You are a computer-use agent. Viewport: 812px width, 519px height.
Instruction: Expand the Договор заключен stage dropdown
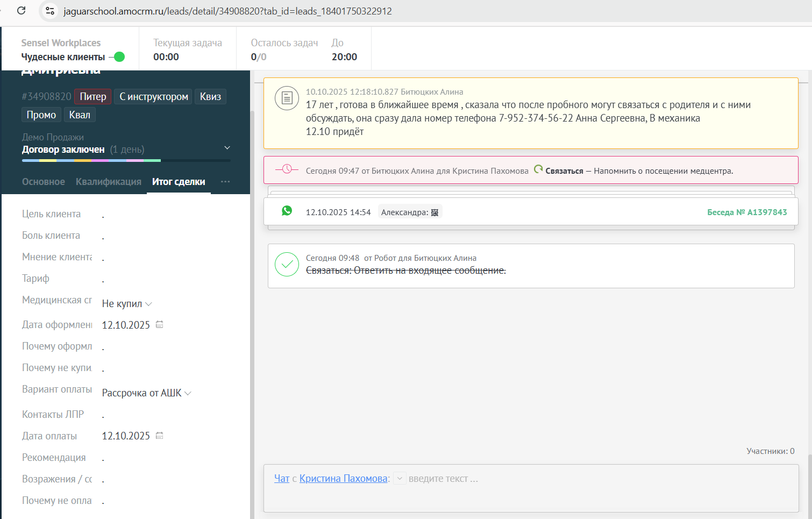coord(227,148)
